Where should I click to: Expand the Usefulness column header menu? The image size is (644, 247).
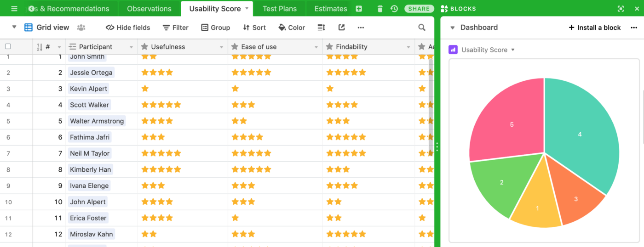pos(221,47)
